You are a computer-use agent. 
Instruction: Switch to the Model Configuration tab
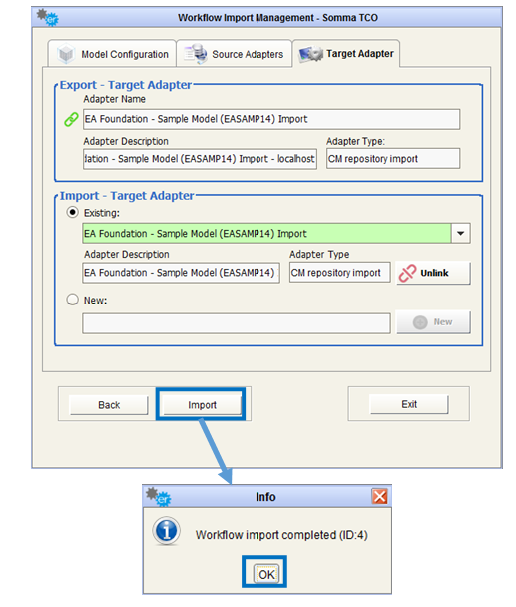pos(112,53)
